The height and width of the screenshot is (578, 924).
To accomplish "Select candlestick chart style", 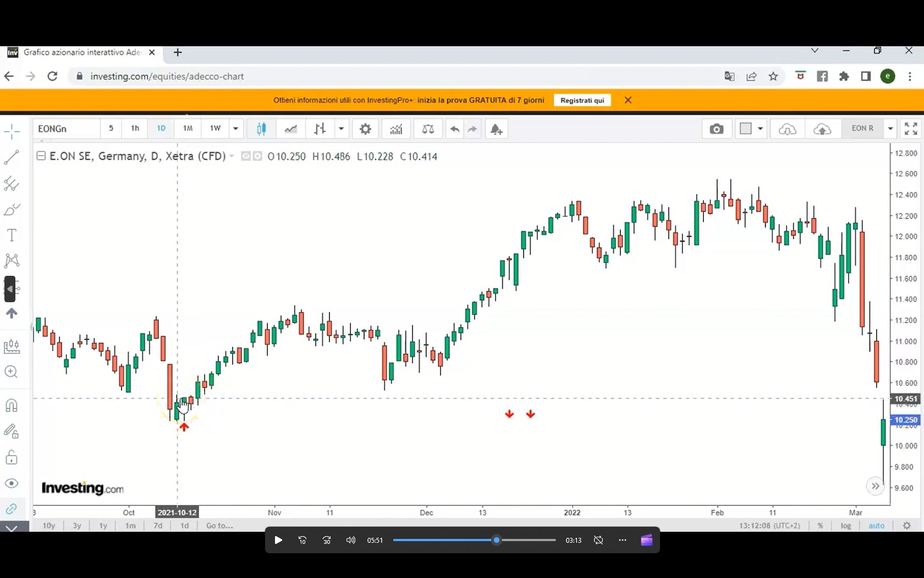I will click(261, 129).
